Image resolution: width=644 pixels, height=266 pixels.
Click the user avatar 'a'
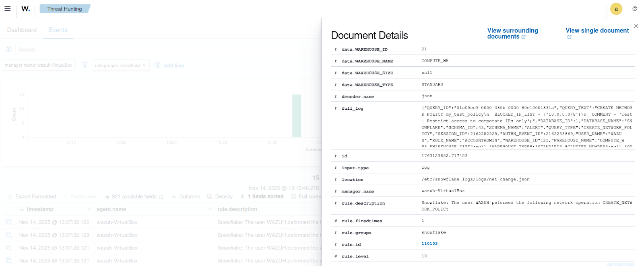(x=616, y=9)
